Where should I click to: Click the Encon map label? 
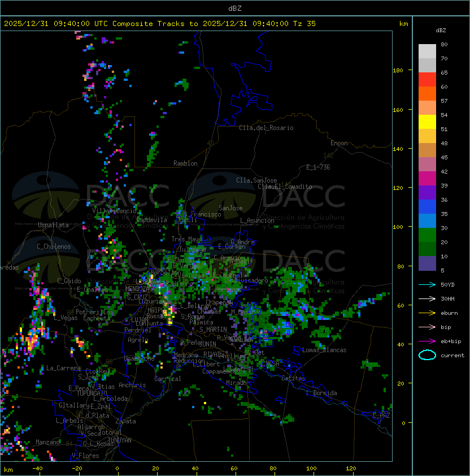(x=339, y=143)
